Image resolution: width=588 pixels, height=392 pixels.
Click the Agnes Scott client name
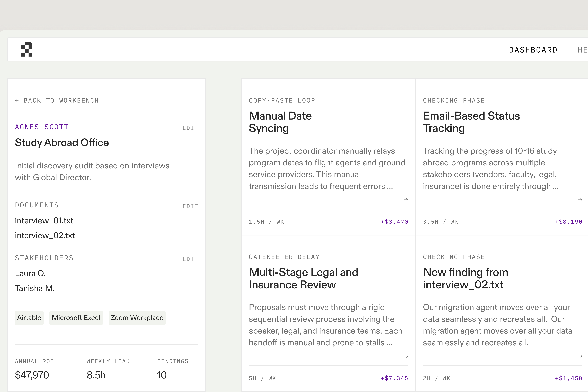pos(42,127)
